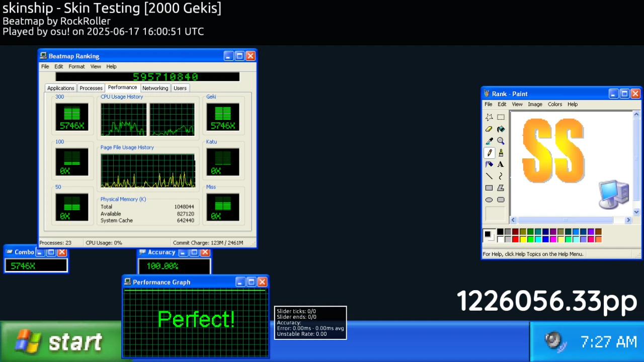
Task: Select the Ellipse shape tool
Action: 489,200
